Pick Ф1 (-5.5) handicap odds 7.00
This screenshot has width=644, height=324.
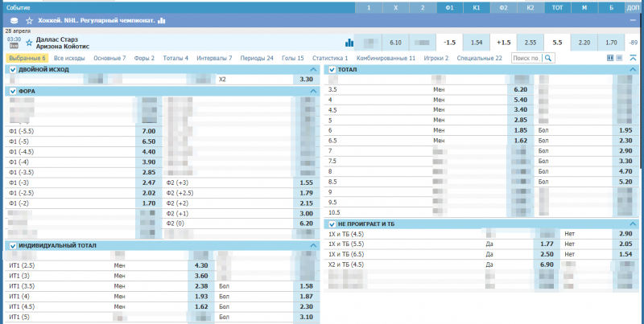(149, 131)
